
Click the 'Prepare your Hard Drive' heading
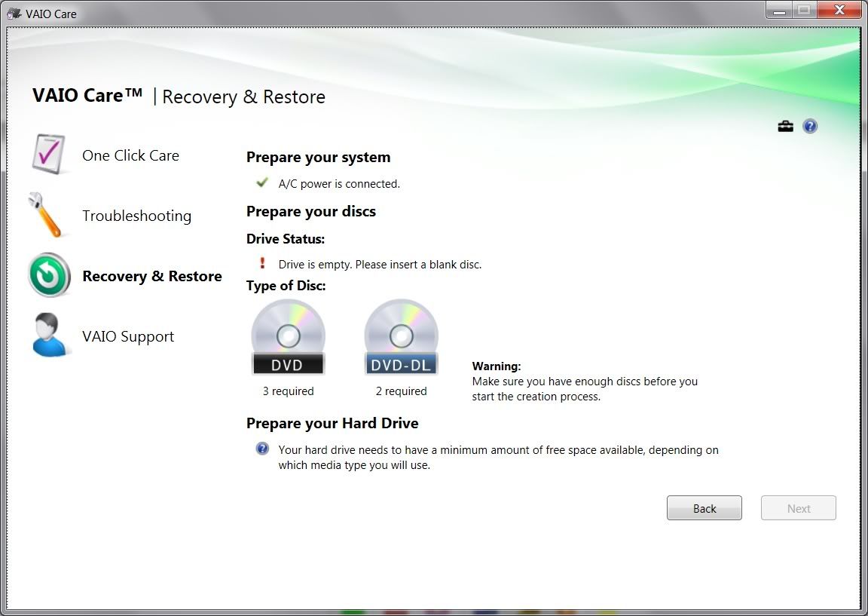tap(332, 423)
